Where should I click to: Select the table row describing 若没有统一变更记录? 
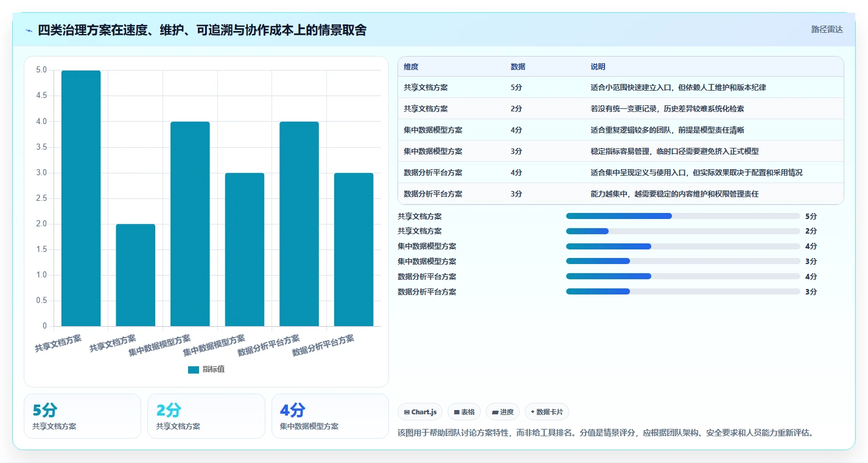coord(621,109)
